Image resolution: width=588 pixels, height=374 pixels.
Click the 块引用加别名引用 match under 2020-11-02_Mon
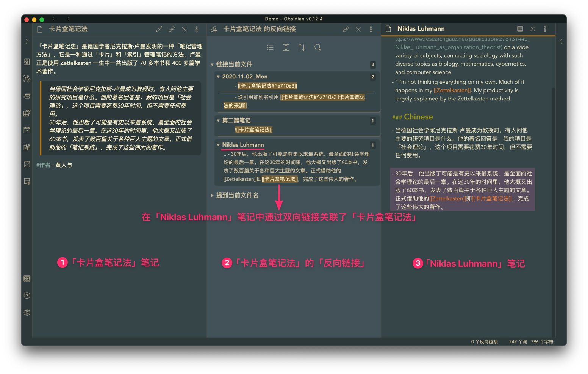tap(297, 102)
